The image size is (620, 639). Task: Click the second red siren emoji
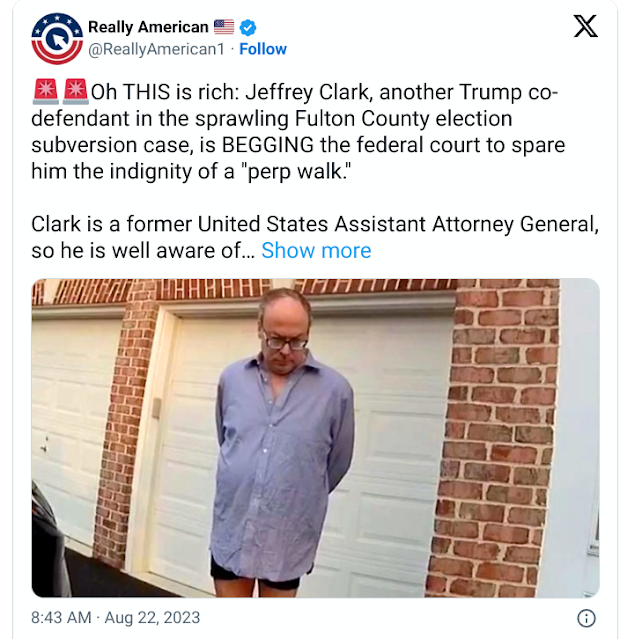[x=75, y=91]
